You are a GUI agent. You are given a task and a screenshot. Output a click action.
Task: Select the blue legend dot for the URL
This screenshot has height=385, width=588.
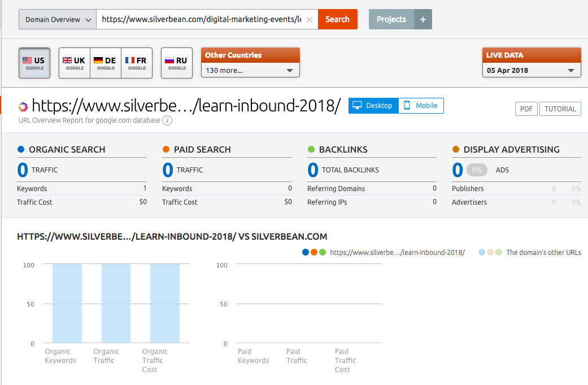[x=306, y=253]
